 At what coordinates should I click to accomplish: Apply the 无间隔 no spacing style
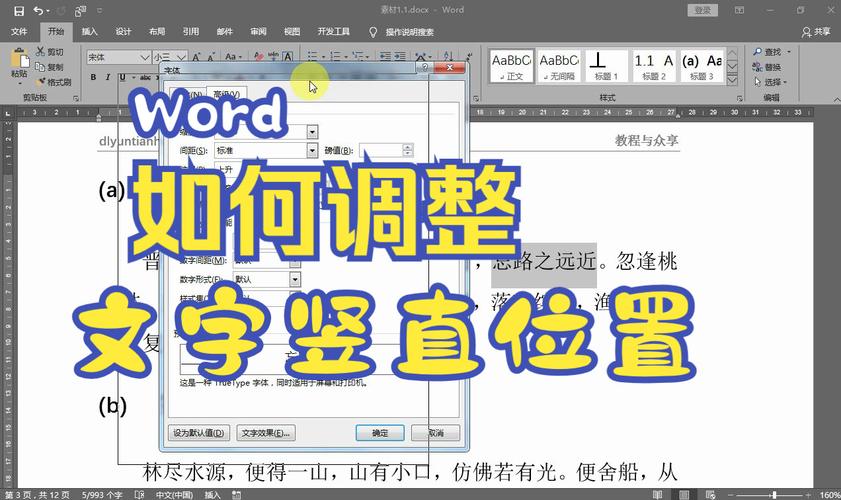[x=559, y=67]
